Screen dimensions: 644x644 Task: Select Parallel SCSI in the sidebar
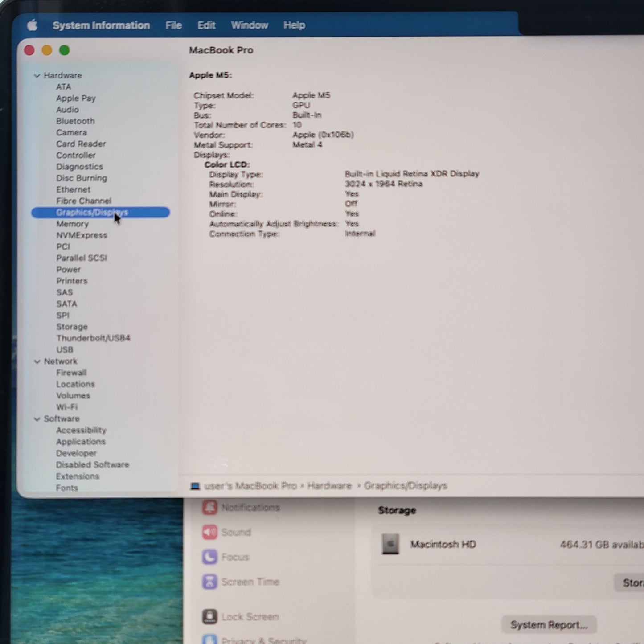pos(82,258)
